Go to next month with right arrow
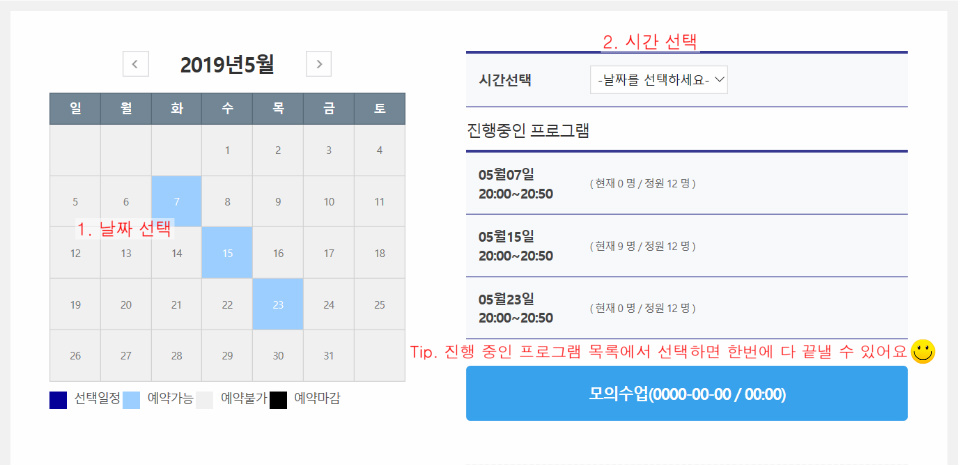960x465 pixels. [319, 65]
